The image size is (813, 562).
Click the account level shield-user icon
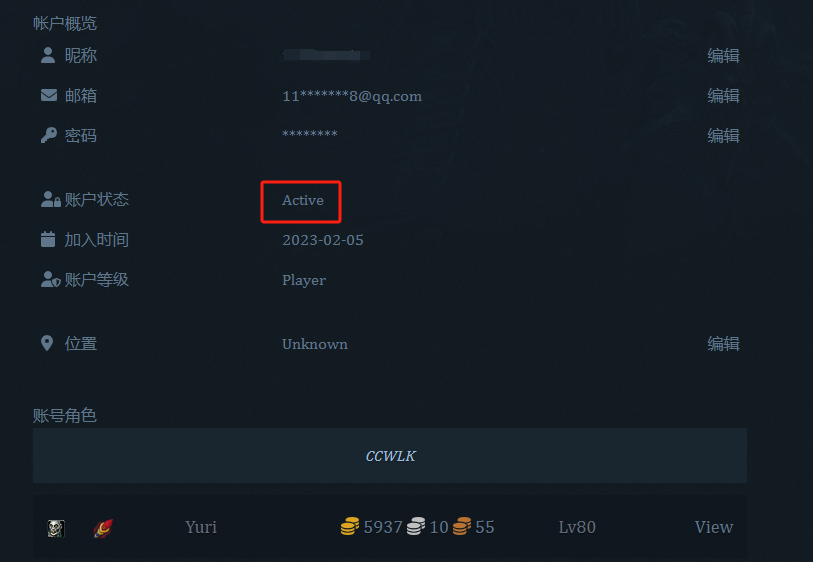pos(51,279)
